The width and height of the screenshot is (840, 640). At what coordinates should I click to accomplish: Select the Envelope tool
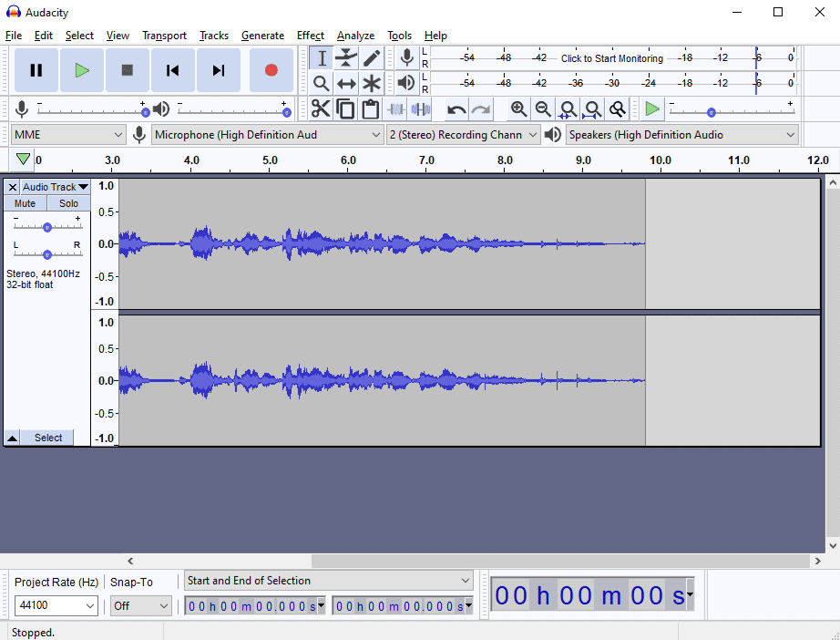pyautogui.click(x=346, y=57)
